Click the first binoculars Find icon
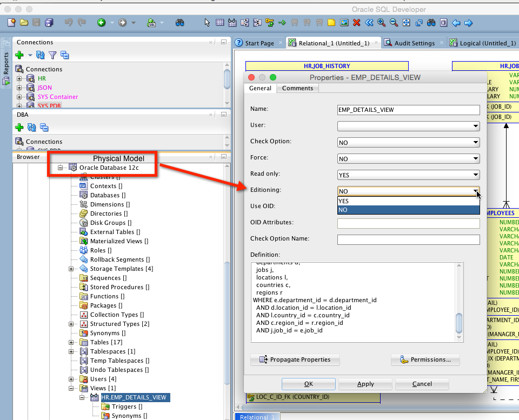The width and height of the screenshot is (519, 420). pos(179,23)
